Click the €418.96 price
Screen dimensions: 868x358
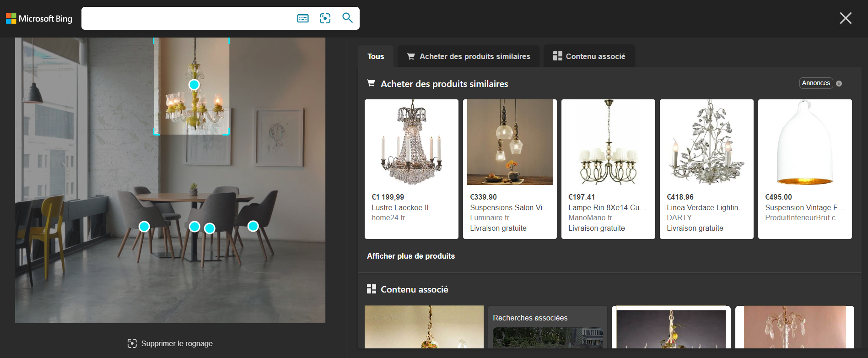point(680,197)
